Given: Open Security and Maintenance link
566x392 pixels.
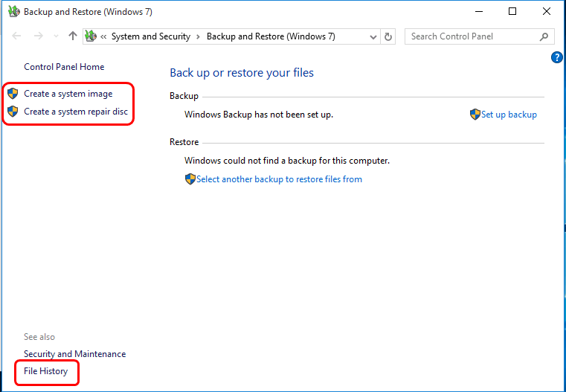Looking at the screenshot, I should click(74, 354).
